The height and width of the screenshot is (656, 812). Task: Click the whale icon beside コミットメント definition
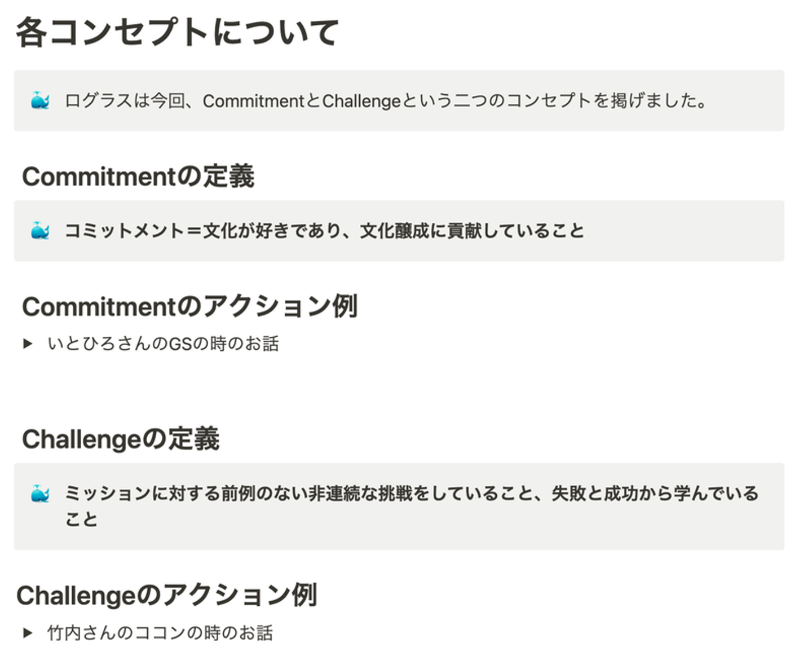point(40,231)
